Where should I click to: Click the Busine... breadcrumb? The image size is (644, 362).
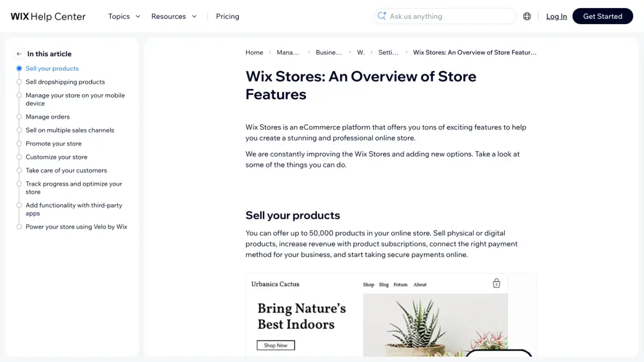(x=328, y=53)
